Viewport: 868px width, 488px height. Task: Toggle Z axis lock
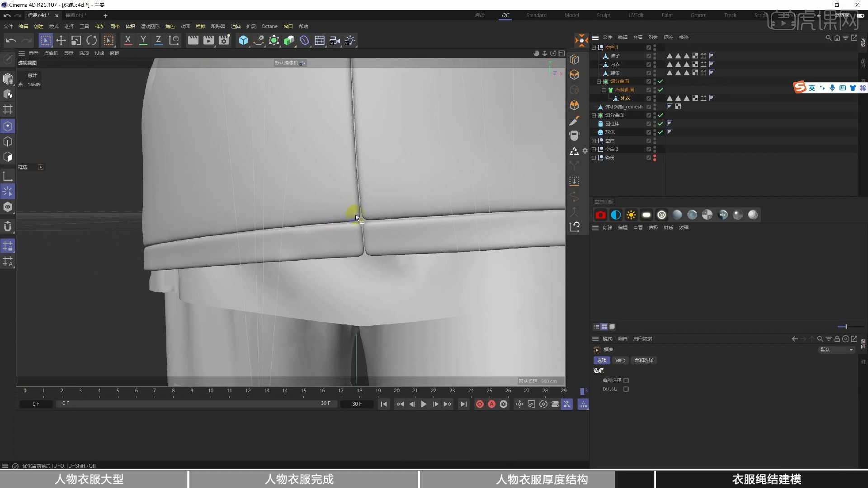click(x=158, y=41)
